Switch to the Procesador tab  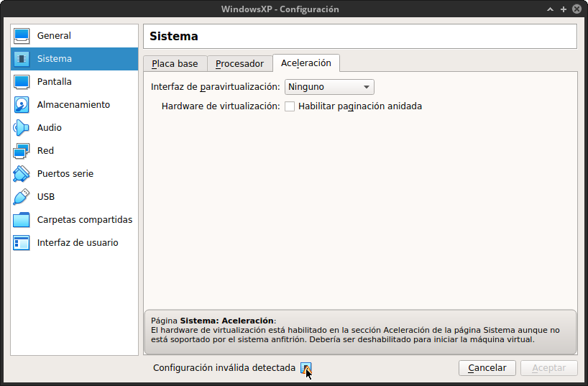(239, 64)
